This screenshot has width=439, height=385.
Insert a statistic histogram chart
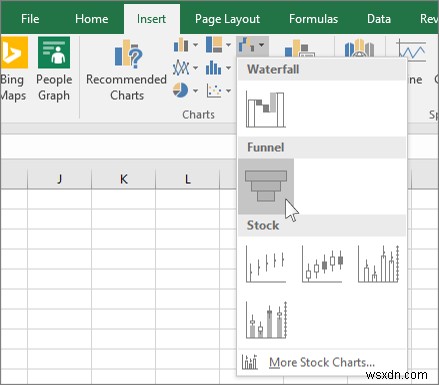point(213,68)
